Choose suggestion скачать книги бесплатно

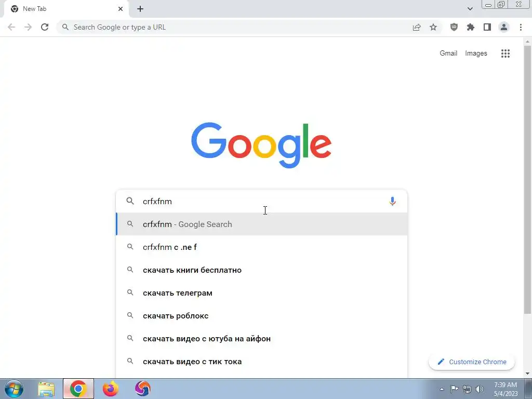(x=262, y=270)
